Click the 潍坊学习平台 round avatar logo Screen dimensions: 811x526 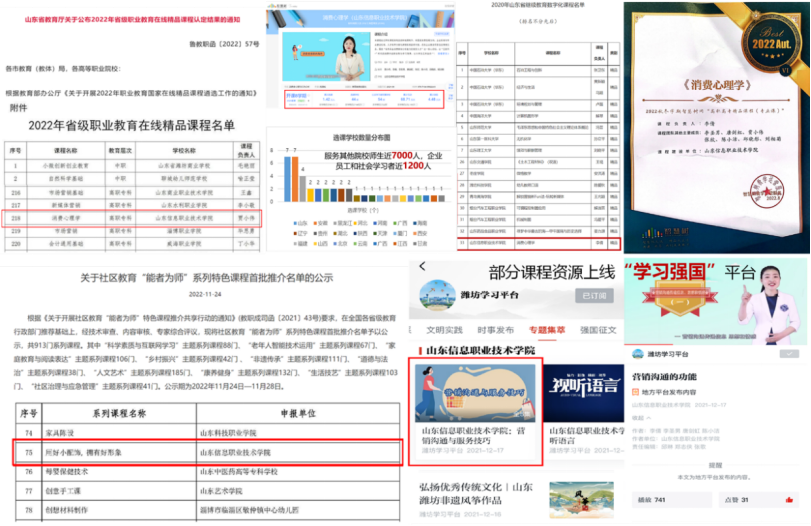click(x=439, y=295)
